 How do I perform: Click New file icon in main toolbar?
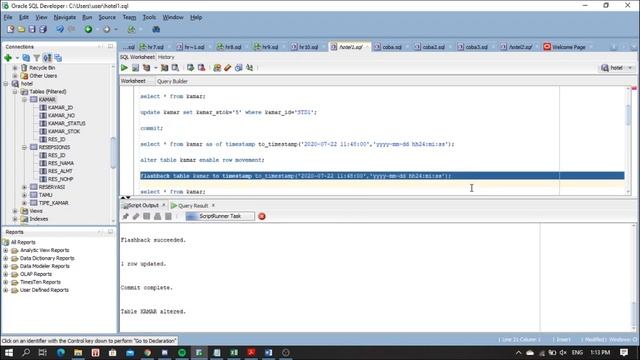11,29
